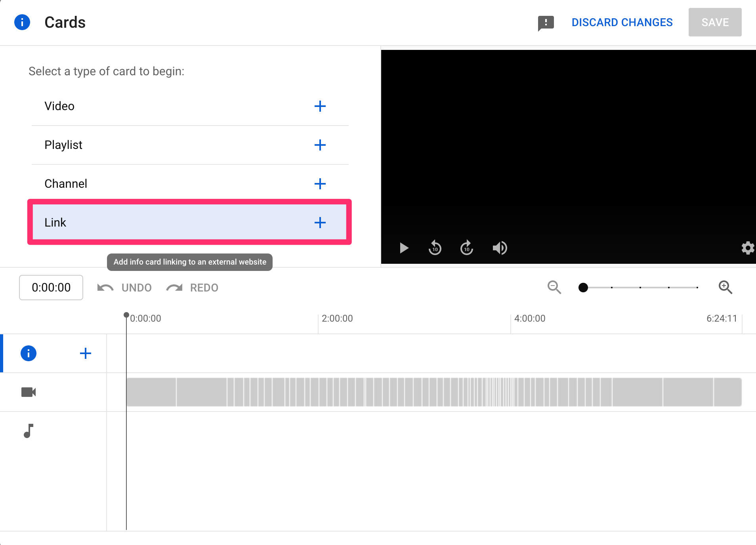
Task: Click the timeline zoom slider handle
Action: pos(583,288)
